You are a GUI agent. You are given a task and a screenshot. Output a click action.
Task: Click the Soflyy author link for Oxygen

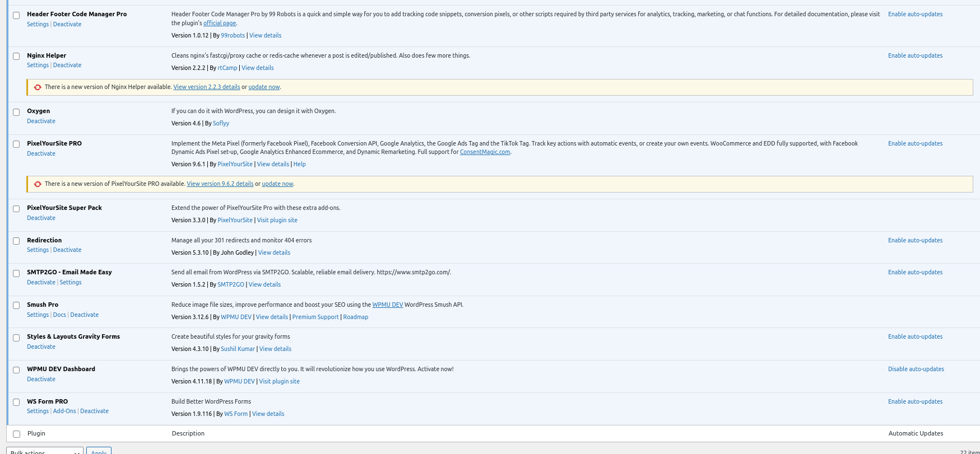(221, 124)
